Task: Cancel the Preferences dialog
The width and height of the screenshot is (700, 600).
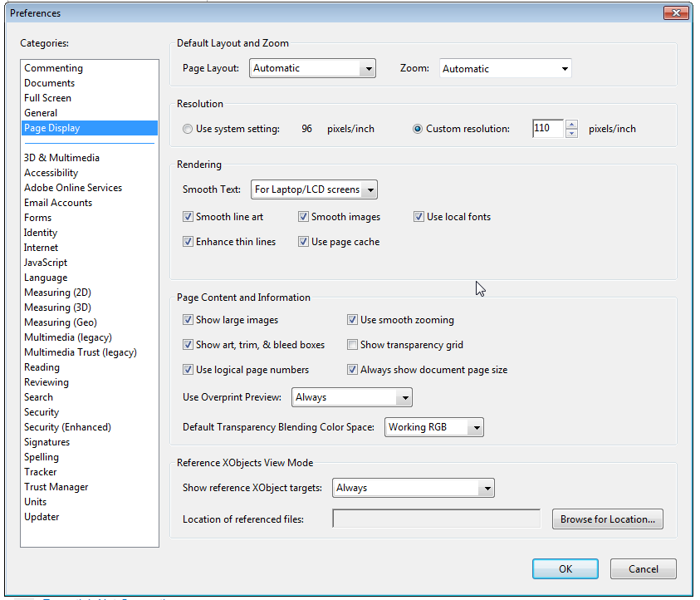Action: 644,568
